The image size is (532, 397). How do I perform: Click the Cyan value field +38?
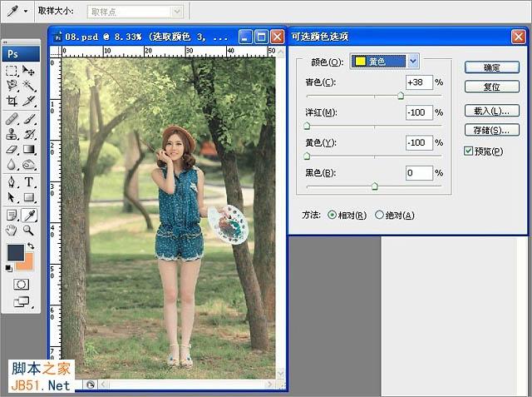(419, 82)
